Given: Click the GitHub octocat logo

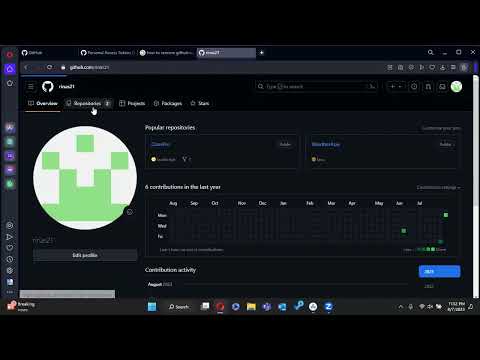Looking at the screenshot, I should (48, 87).
